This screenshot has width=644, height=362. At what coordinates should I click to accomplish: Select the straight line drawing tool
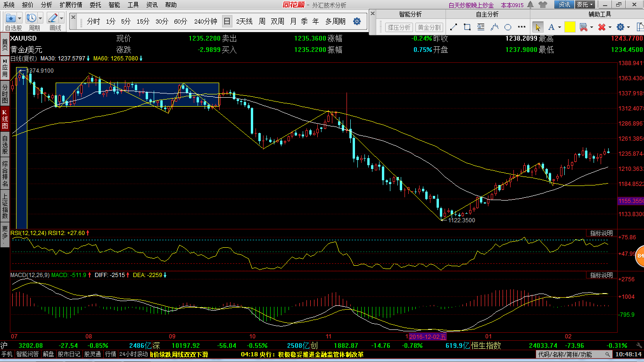click(454, 27)
